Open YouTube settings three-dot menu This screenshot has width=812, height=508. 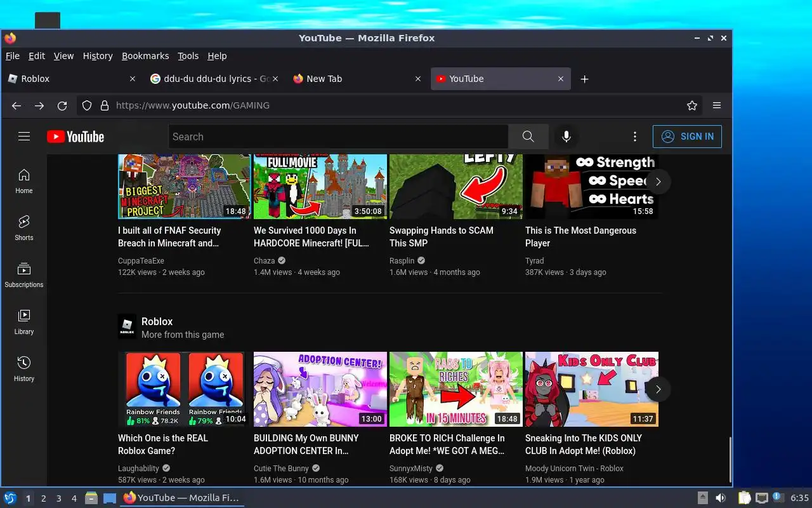point(635,137)
